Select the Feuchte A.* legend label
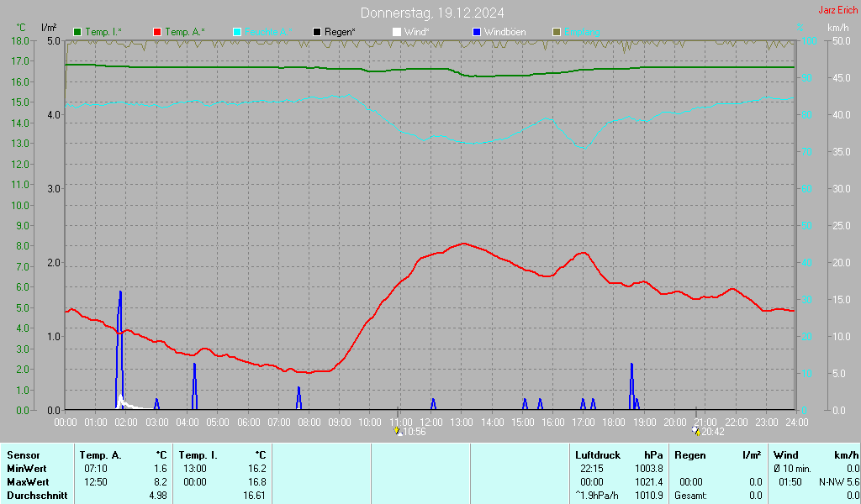 point(268,33)
